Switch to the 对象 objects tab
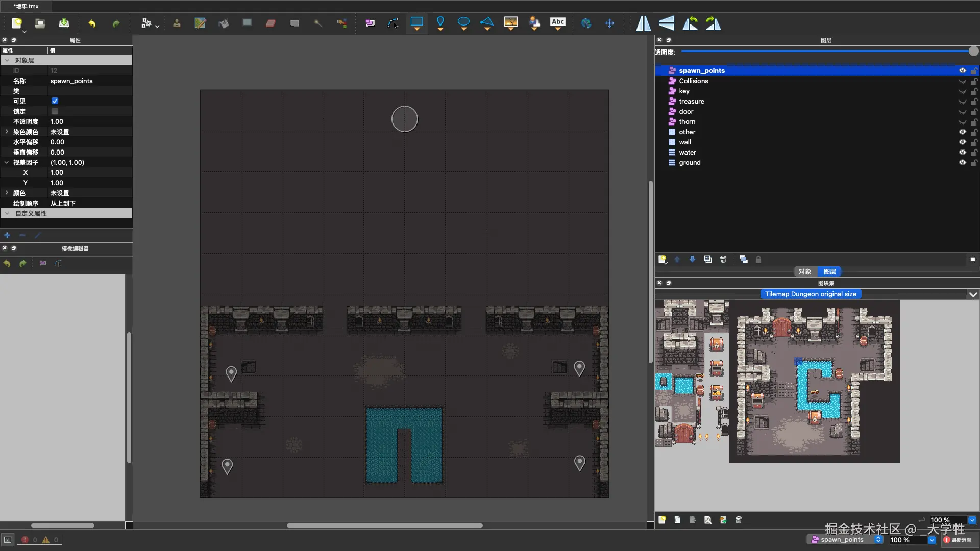The height and width of the screenshot is (551, 980). (805, 272)
